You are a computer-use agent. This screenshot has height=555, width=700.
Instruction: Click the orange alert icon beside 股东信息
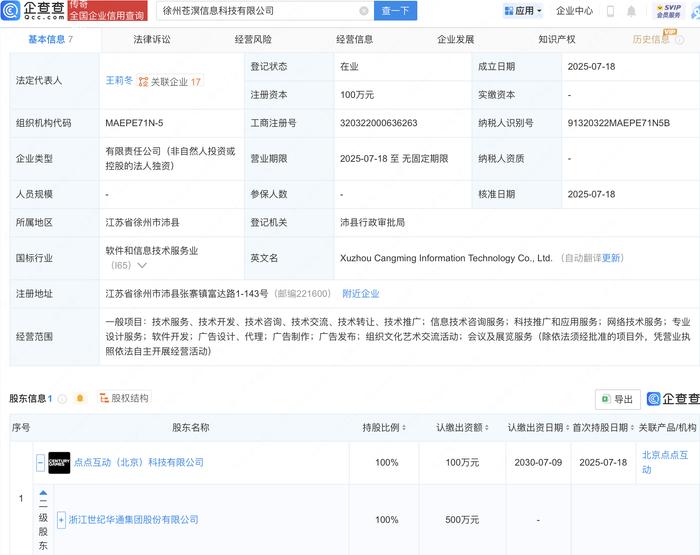pyautogui.click(x=80, y=398)
